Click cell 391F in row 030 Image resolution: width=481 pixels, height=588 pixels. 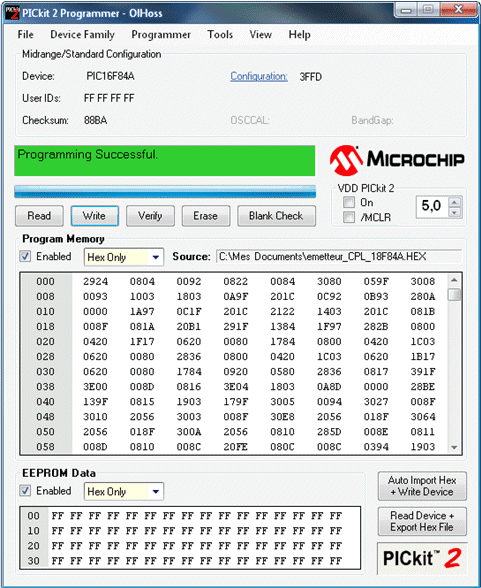(423, 371)
